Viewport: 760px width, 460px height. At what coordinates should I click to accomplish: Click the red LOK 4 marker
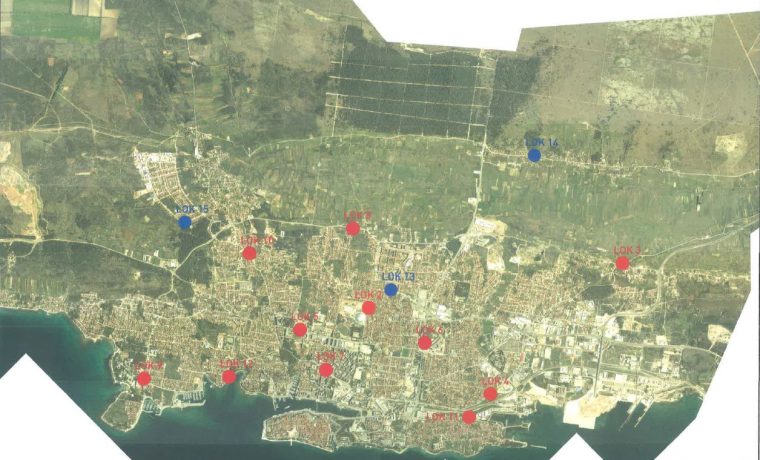pyautogui.click(x=491, y=394)
